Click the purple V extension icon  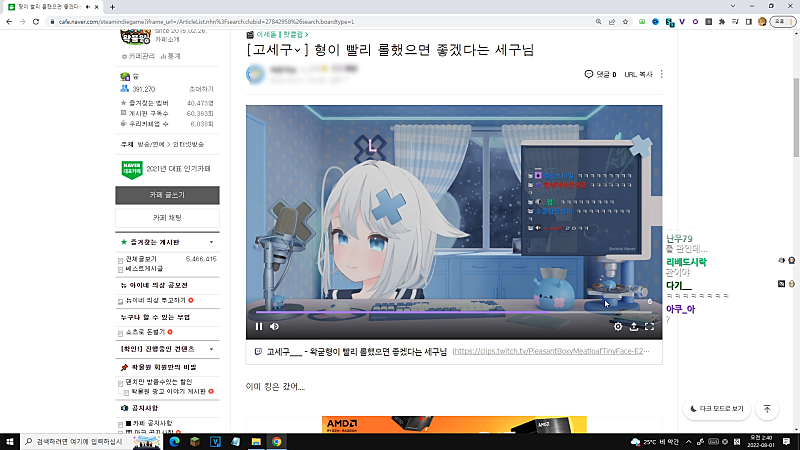coord(682,21)
